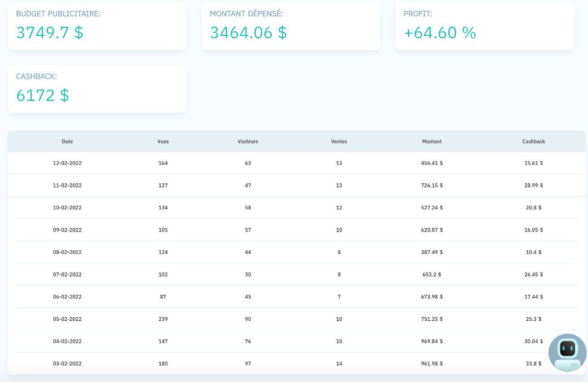The image size is (588, 382).
Task: Click the budget value 3749.7 $
Action: [49, 32]
